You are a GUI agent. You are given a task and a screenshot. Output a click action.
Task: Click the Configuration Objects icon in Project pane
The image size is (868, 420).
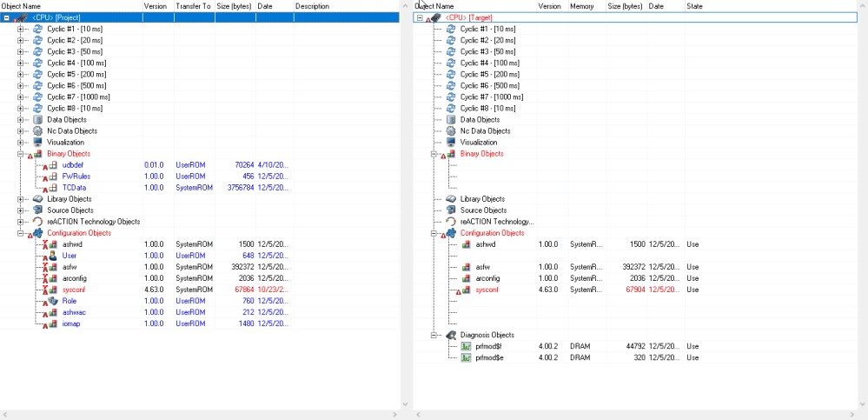pos(37,233)
